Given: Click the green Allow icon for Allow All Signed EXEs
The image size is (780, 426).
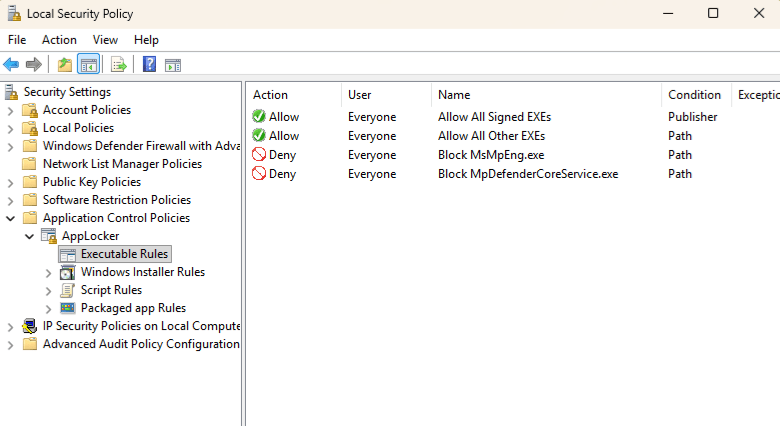Looking at the screenshot, I should click(x=259, y=117).
